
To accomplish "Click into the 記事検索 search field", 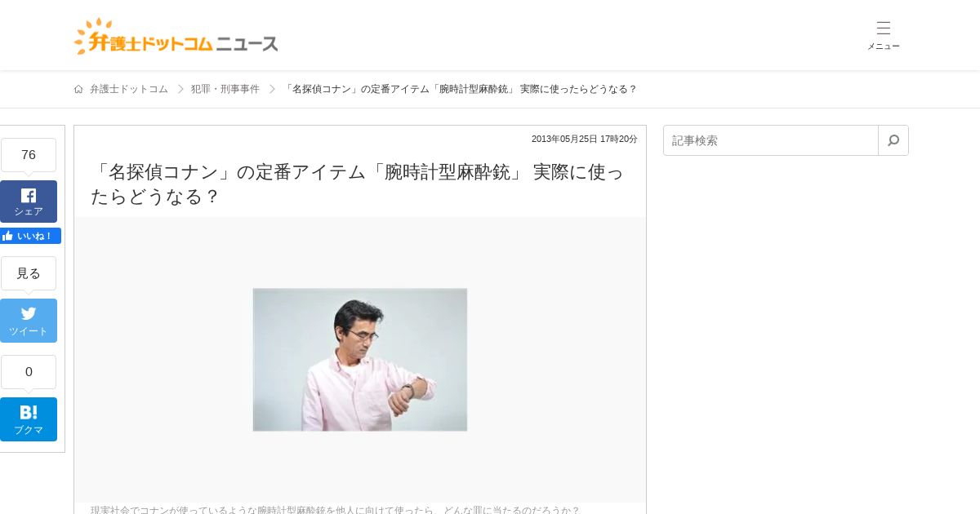I will [x=771, y=140].
